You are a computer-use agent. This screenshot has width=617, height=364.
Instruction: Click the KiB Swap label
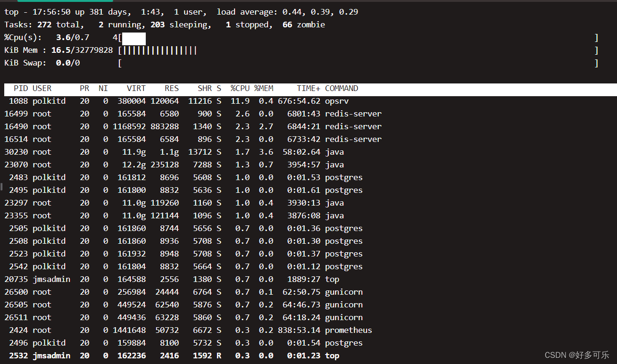[25, 63]
